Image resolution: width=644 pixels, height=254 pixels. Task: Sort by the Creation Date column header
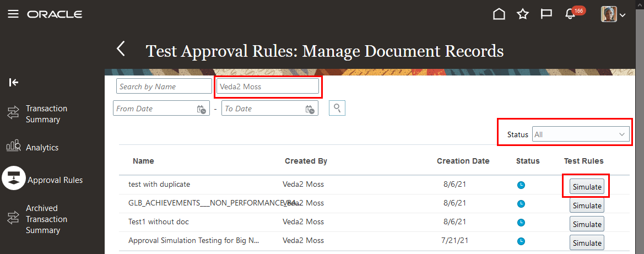(463, 161)
